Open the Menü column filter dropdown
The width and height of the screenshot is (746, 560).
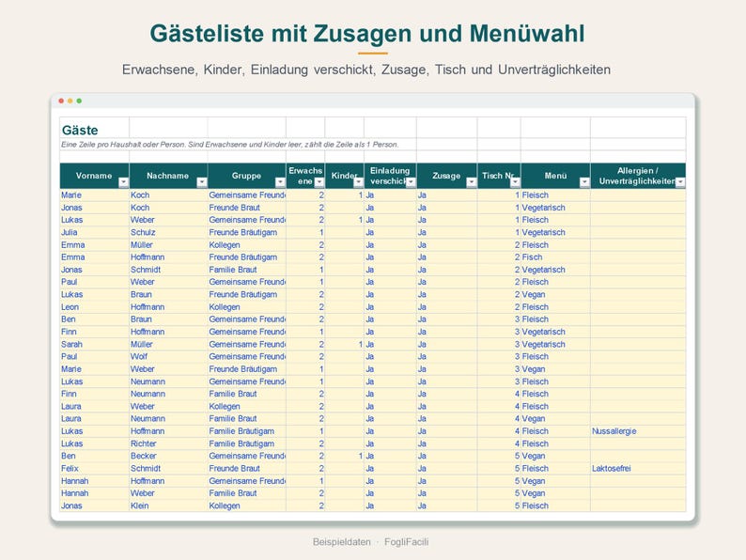coord(584,182)
